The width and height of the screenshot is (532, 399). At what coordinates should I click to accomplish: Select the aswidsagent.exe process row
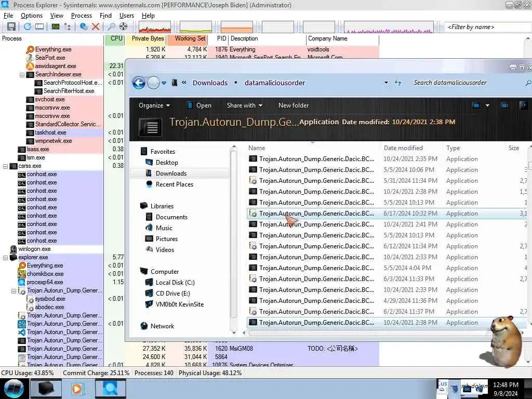click(56, 66)
